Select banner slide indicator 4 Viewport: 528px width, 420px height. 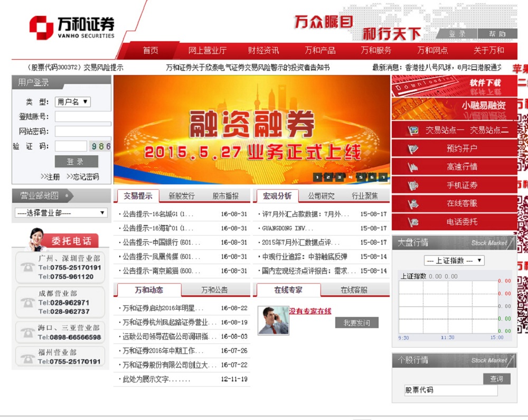(350, 177)
